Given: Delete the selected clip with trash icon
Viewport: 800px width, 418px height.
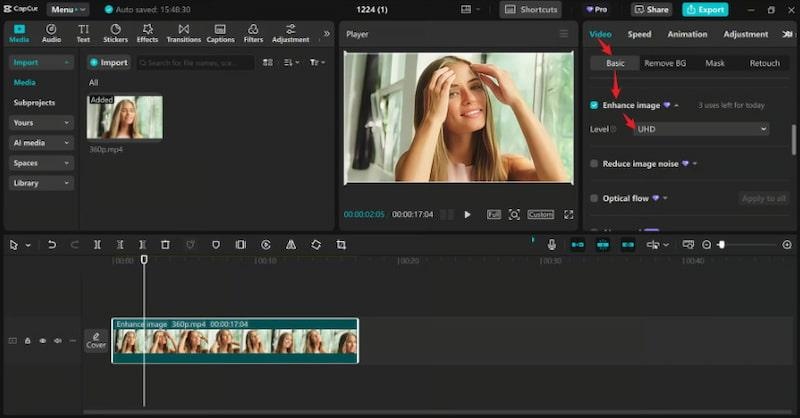Looking at the screenshot, I should [x=165, y=245].
